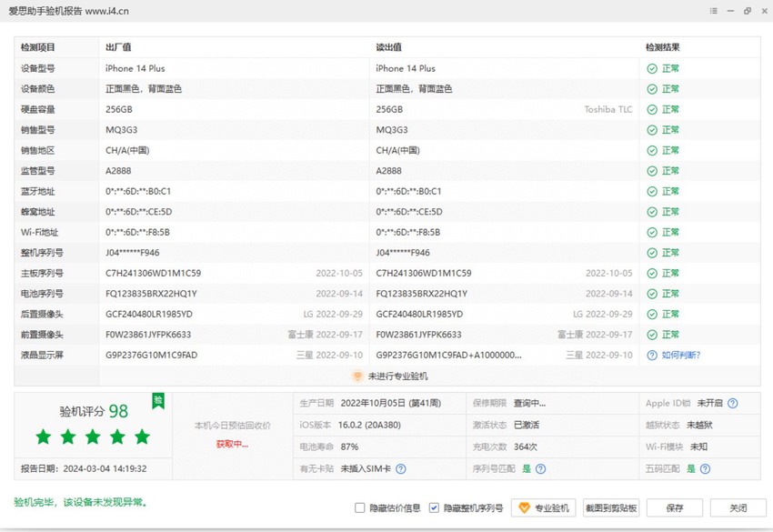773x532 pixels.
Task: Click the 未进行专业验机 text
Action: (397, 376)
